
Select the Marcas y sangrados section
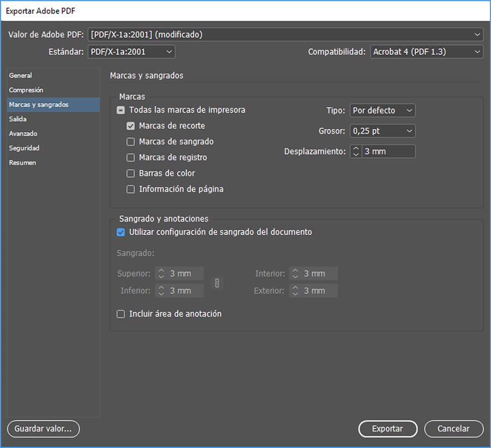point(53,105)
